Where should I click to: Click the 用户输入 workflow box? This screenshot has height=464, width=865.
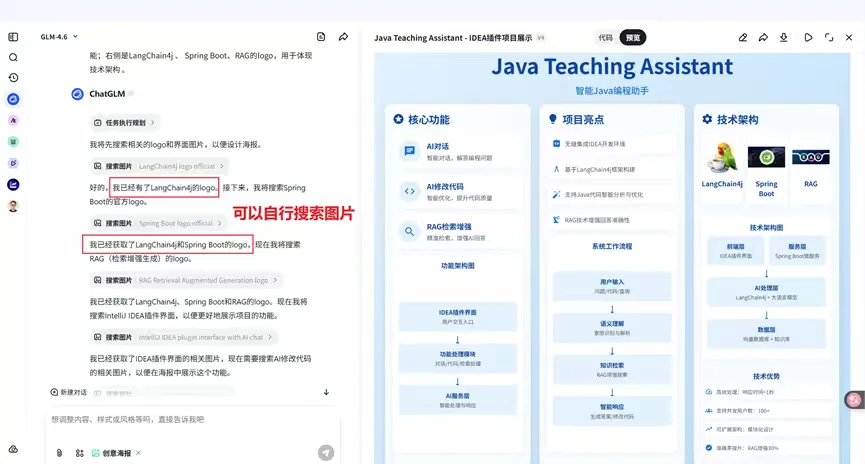coord(612,286)
